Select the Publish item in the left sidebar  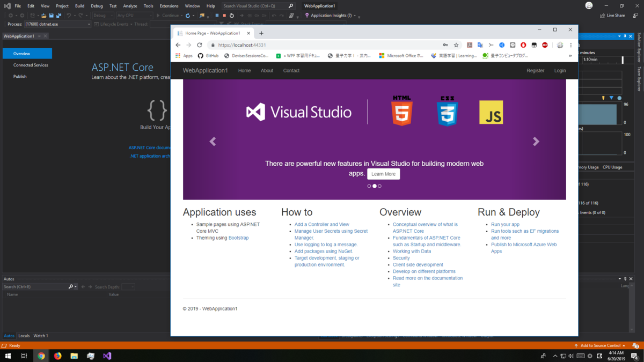coord(20,76)
